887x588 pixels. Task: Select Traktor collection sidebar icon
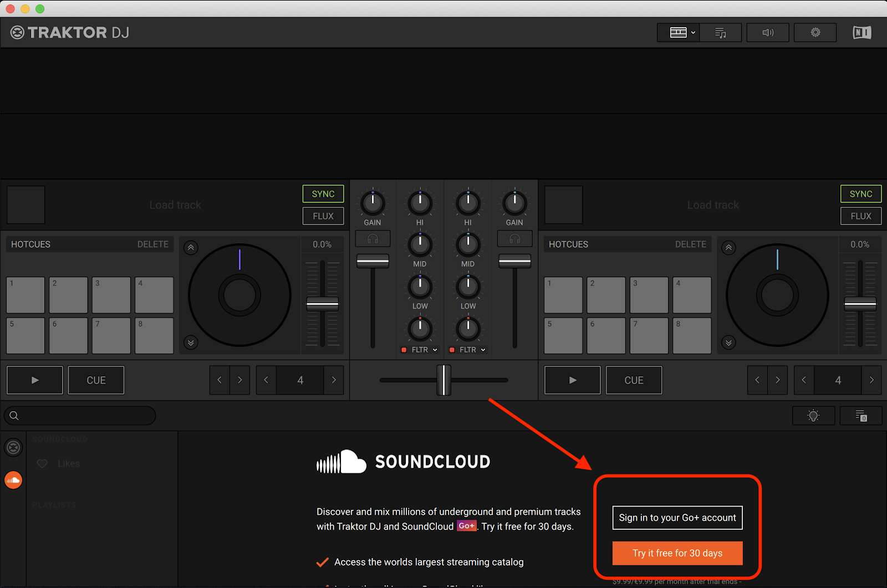click(x=13, y=447)
